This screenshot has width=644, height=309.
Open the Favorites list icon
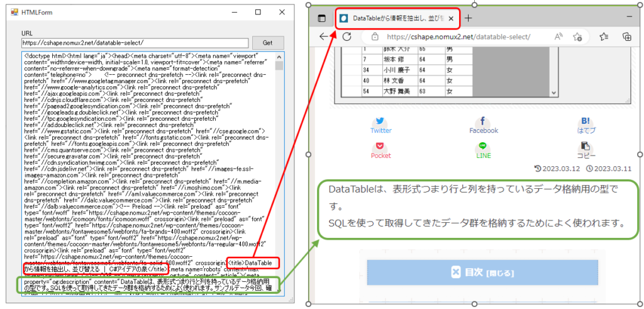pos(604,37)
